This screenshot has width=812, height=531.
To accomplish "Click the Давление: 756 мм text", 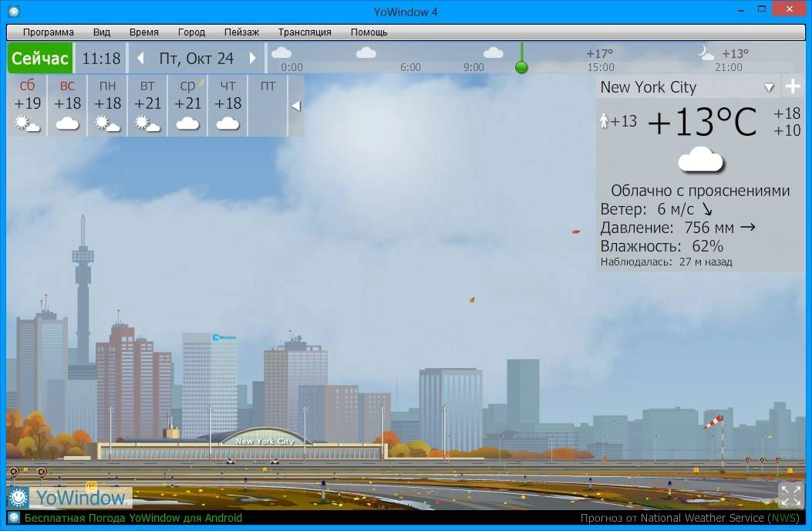I will [667, 228].
